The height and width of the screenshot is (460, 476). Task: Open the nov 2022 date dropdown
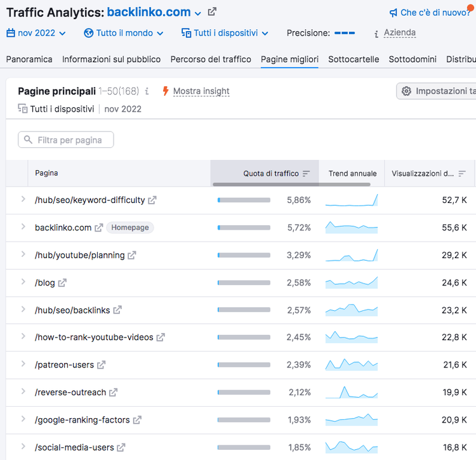point(62,34)
